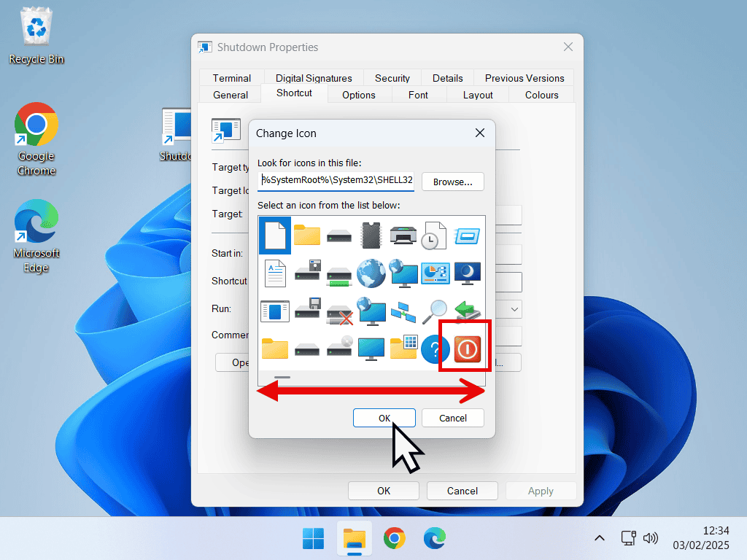The width and height of the screenshot is (747, 560).
Task: Choose the memory chip icon
Action: pyautogui.click(x=371, y=236)
